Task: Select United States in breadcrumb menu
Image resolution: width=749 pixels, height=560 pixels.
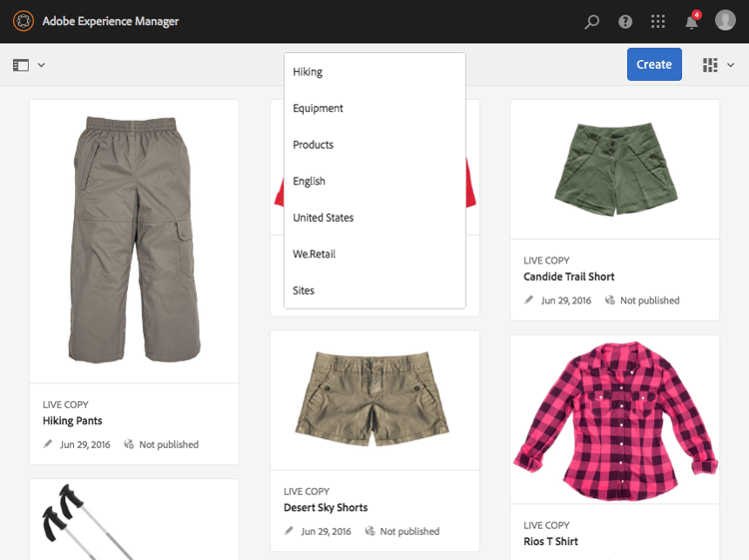Action: pyautogui.click(x=374, y=218)
